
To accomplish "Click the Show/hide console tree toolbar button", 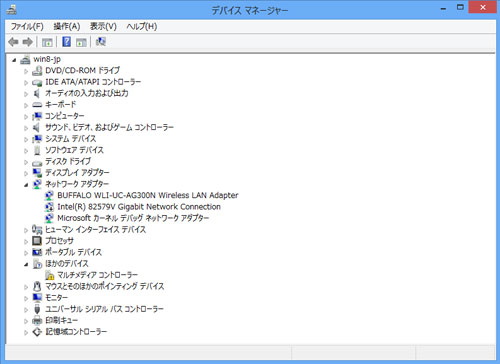I will pos(47,42).
